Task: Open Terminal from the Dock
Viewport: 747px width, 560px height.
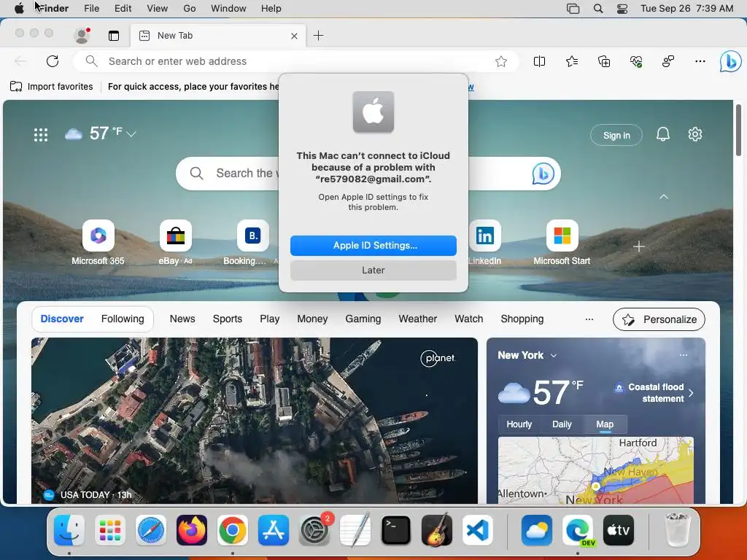Action: click(x=395, y=530)
